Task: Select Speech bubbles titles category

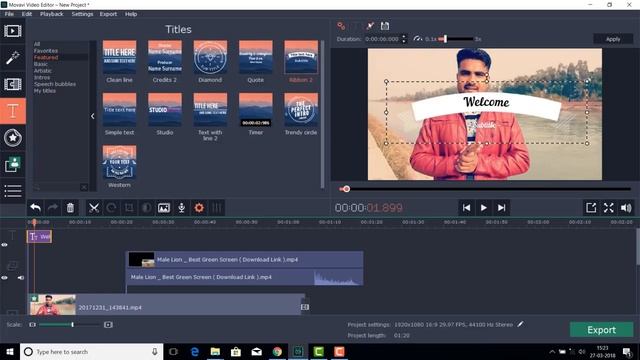Action: pos(55,84)
